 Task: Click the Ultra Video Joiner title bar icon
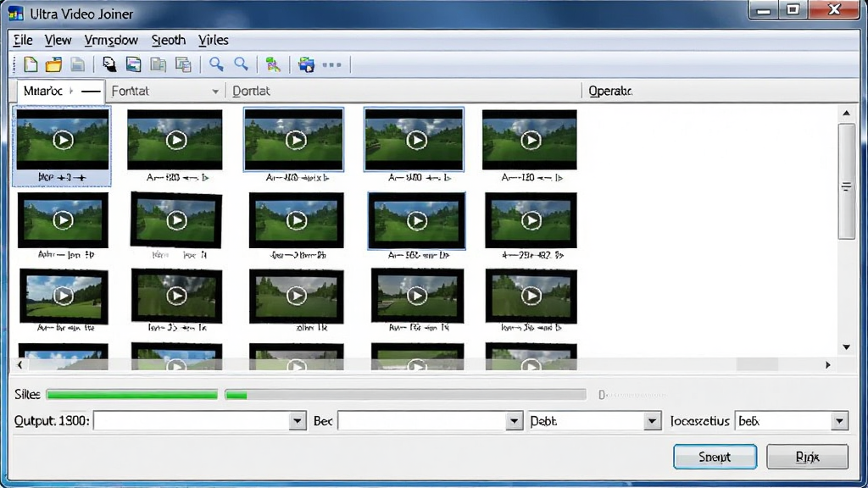15,14
